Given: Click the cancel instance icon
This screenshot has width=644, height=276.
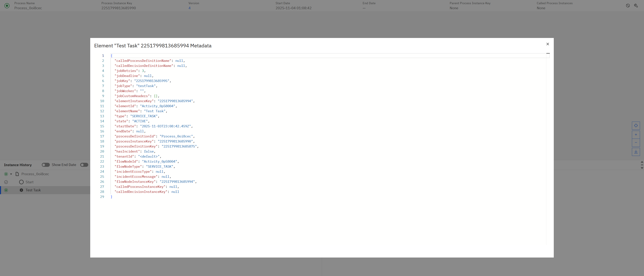Looking at the screenshot, I should (x=628, y=6).
